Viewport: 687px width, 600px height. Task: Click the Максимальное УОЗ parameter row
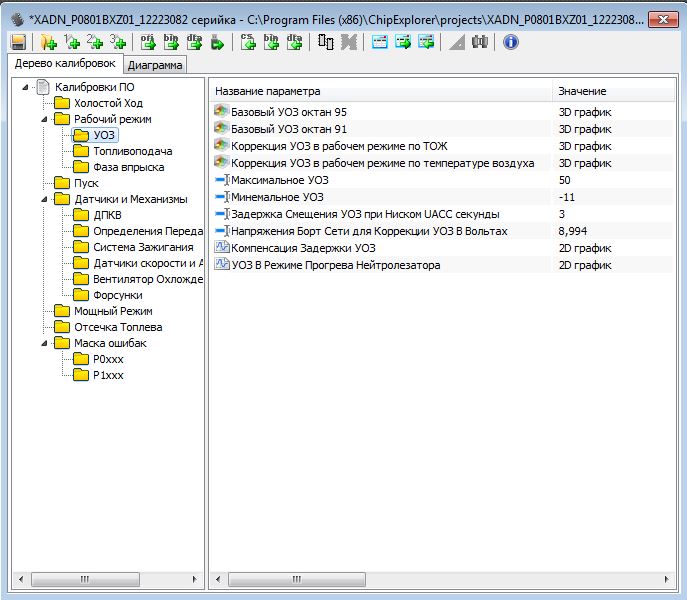(x=279, y=180)
